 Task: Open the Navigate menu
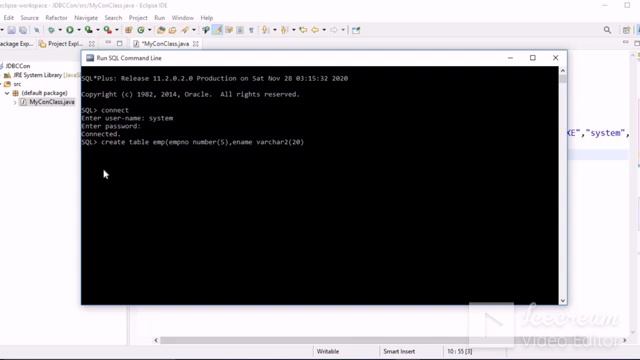point(86,18)
